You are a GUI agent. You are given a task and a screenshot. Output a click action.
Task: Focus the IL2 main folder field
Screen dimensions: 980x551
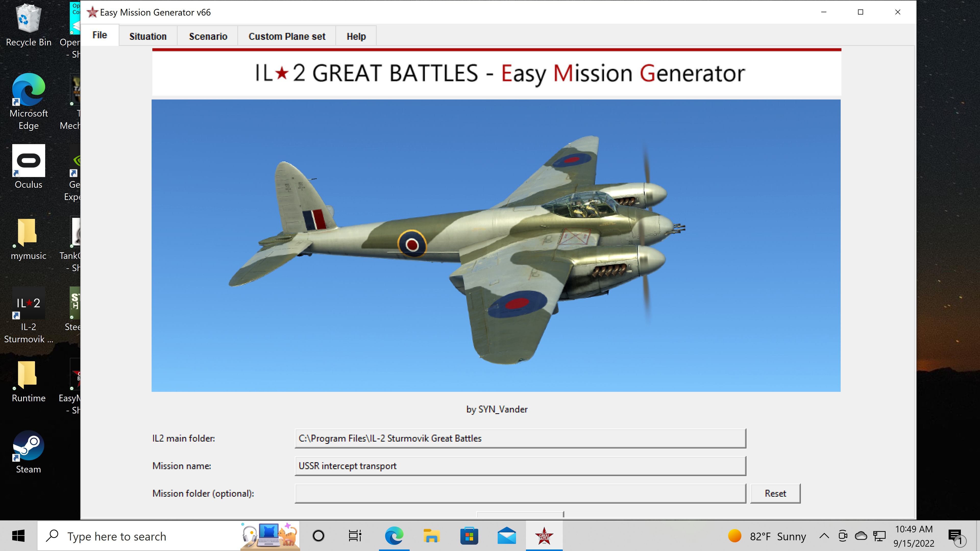[520, 438]
